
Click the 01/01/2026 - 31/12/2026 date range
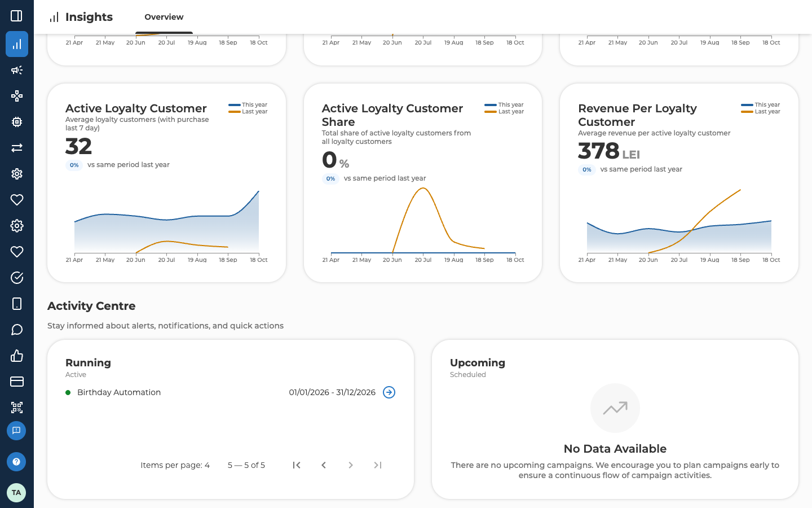pyautogui.click(x=332, y=392)
